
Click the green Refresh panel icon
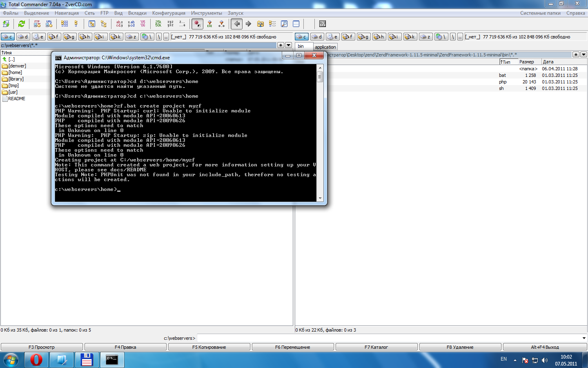click(22, 24)
